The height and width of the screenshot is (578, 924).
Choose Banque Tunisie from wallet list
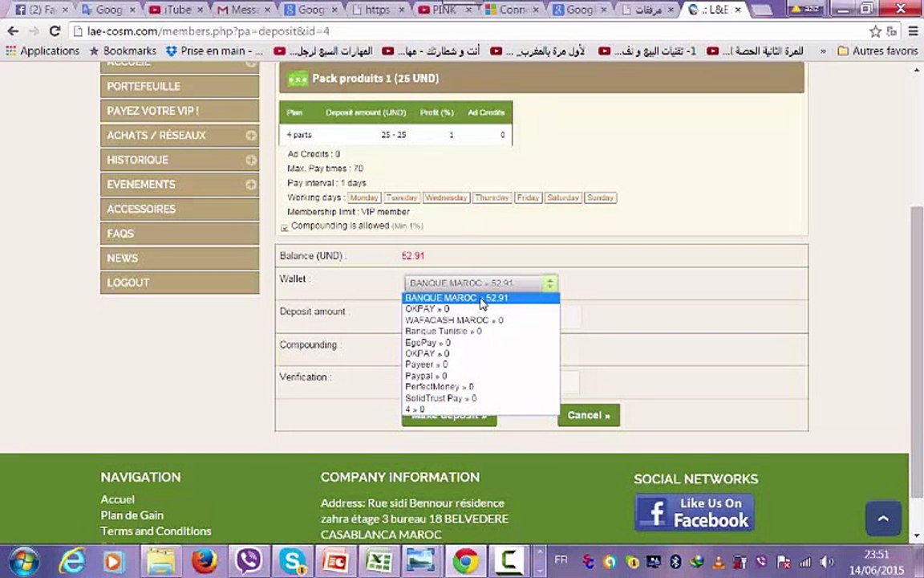click(480, 332)
